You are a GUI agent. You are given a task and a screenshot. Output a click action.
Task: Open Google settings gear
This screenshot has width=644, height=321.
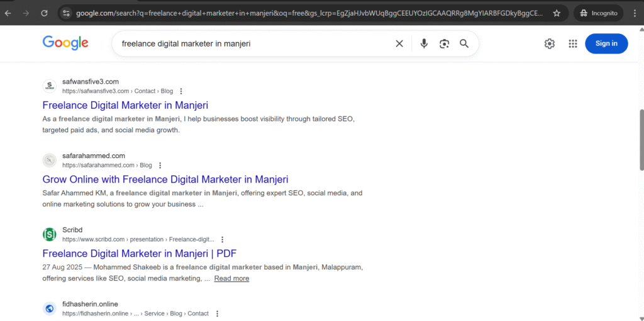(x=550, y=43)
